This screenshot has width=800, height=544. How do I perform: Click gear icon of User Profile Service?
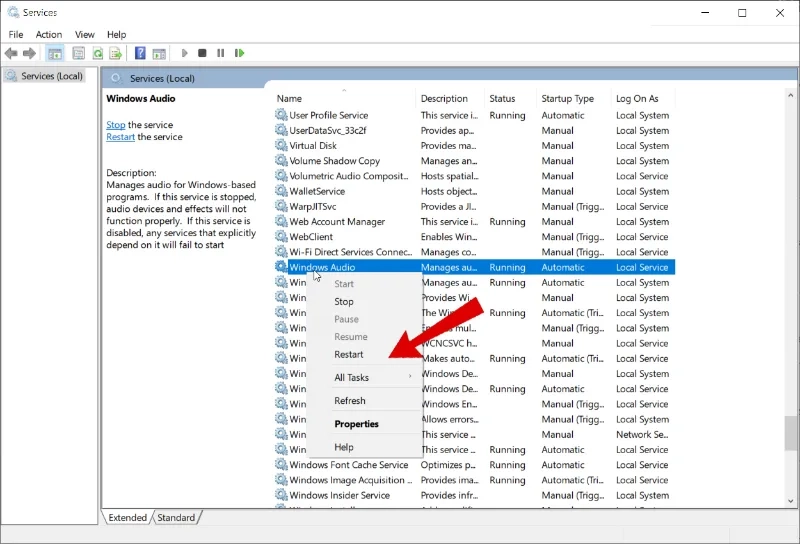pos(281,115)
